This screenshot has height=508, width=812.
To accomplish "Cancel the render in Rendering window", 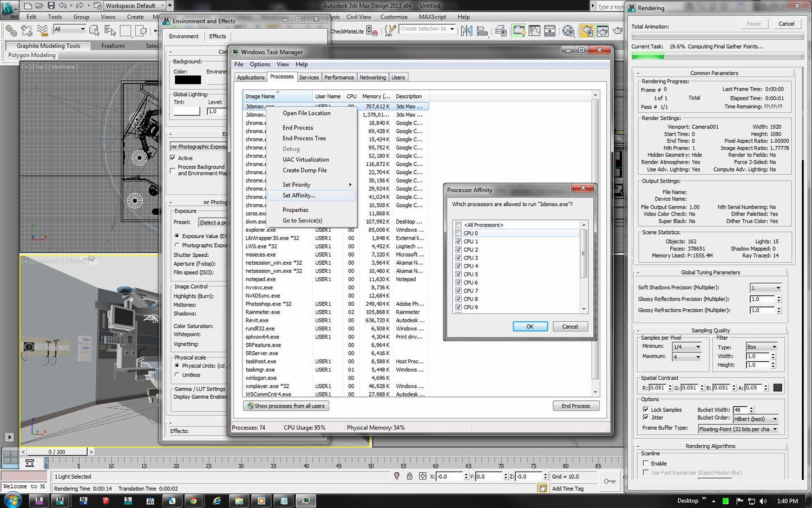I will [x=786, y=24].
